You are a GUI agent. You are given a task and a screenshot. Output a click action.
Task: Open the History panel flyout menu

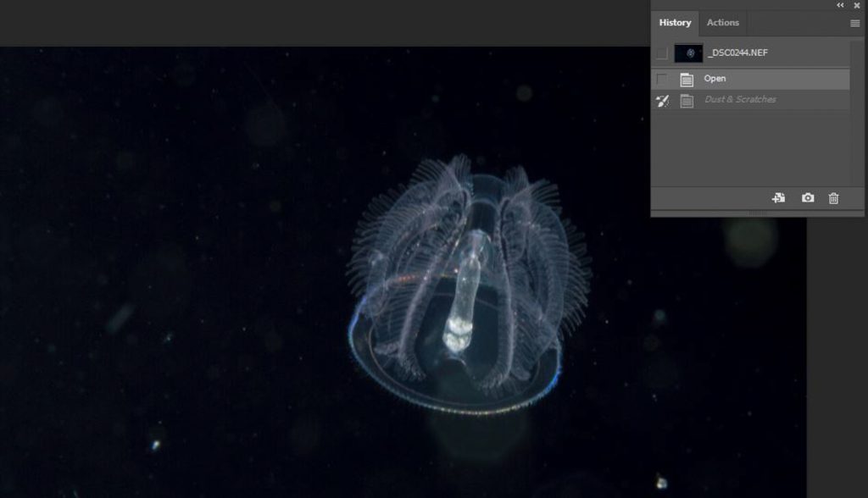coord(854,23)
